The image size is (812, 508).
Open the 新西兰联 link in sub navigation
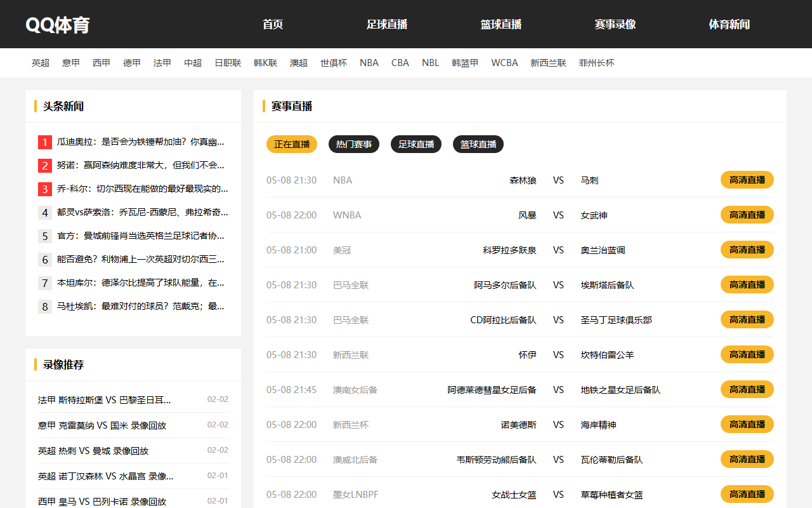(548, 63)
